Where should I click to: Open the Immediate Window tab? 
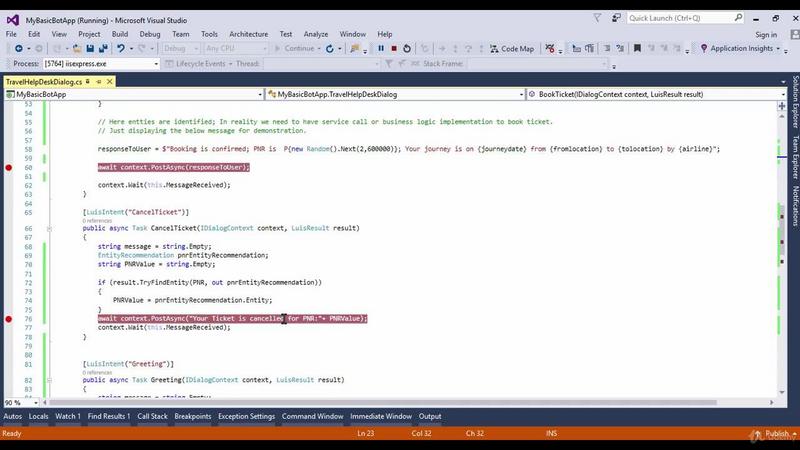coord(381,416)
